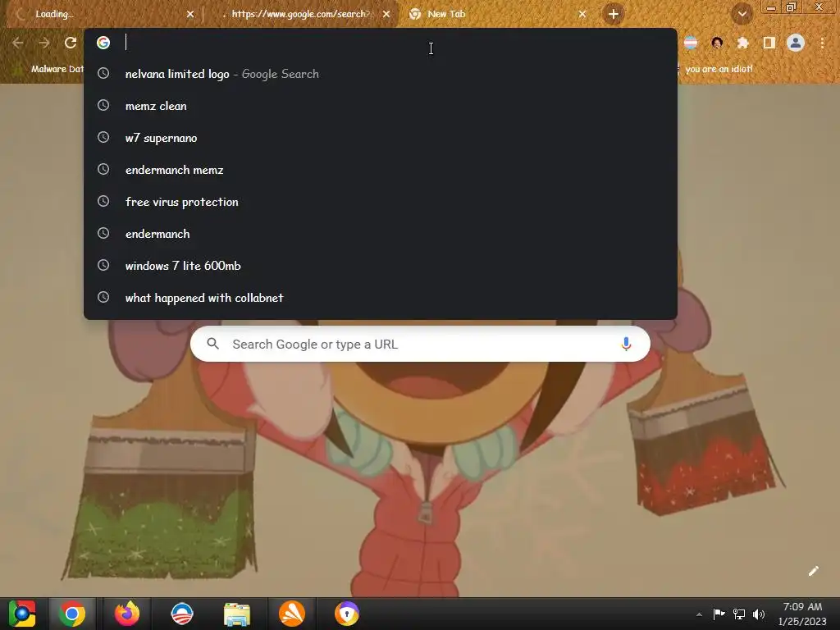Screen dimensions: 840x630
Task: Toggle the browser side panel
Action: (x=769, y=43)
